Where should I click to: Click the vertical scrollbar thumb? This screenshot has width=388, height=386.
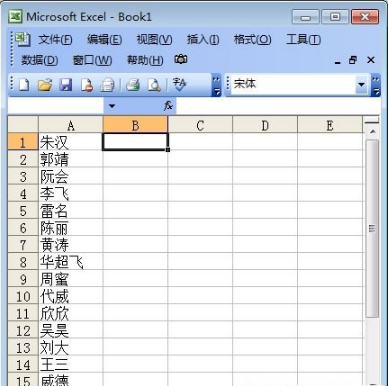point(372,229)
